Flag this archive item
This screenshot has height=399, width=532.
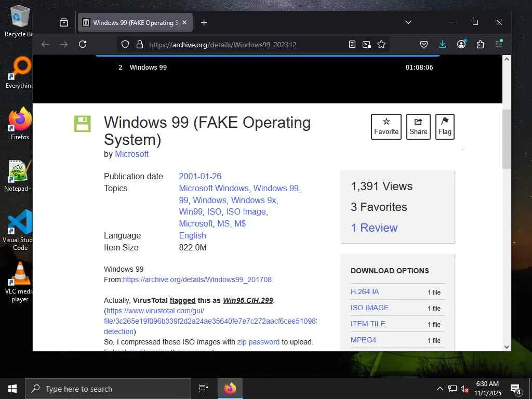445,127
